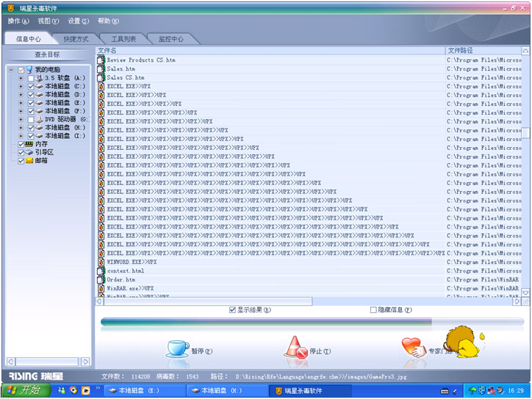The image size is (532, 399).
Task: Open the 操作(A) menu
Action: pyautogui.click(x=18, y=21)
